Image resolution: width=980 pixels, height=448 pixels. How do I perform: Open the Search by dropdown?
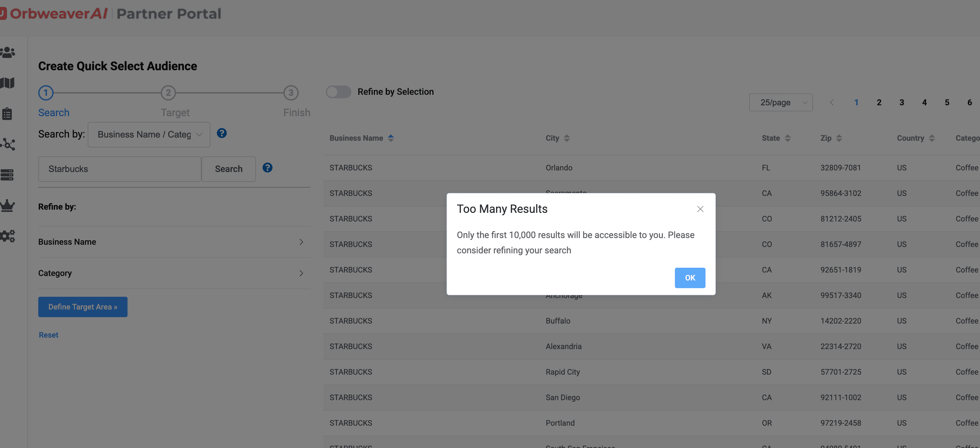click(149, 135)
